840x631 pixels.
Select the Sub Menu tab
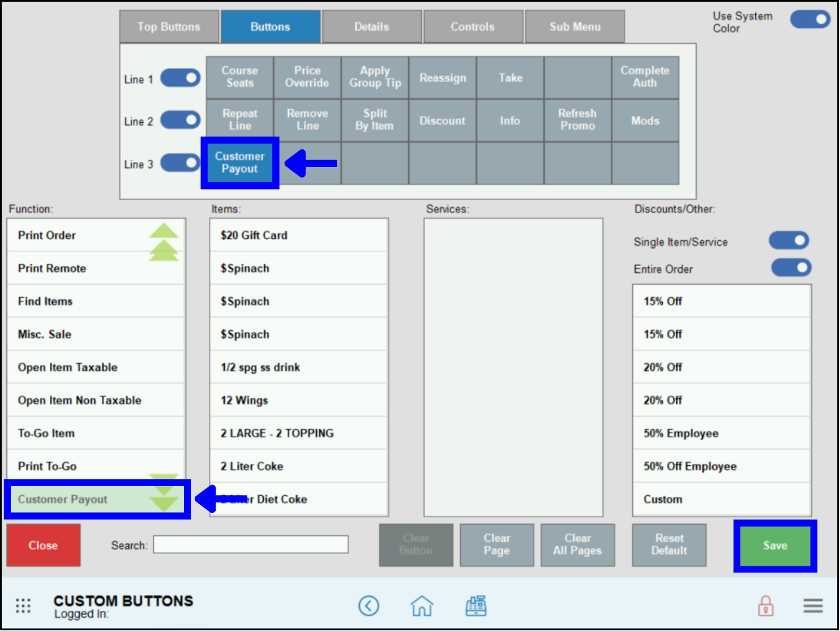tap(575, 26)
